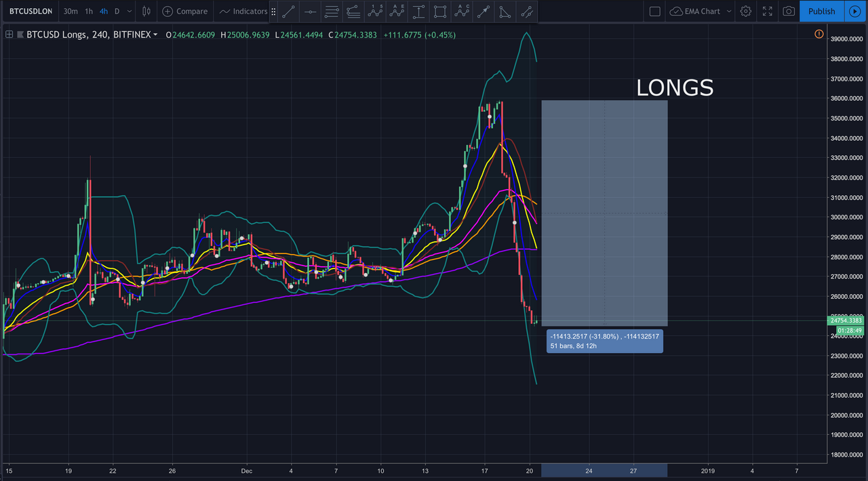Grab the favorites toolbar drag handle
Viewport: 868px width, 481px height.
[x=273, y=12]
